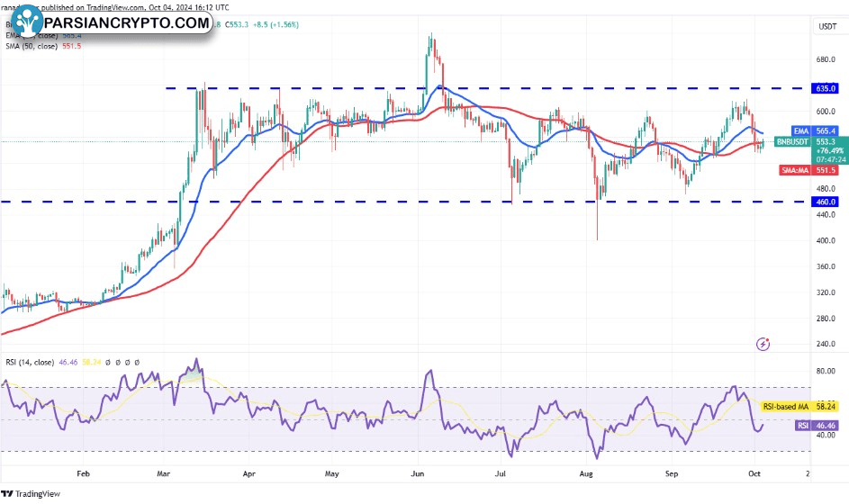Viewport: 849px width, 504px height.
Task: Click the +76.49% change label
Action: pyautogui.click(x=830, y=151)
